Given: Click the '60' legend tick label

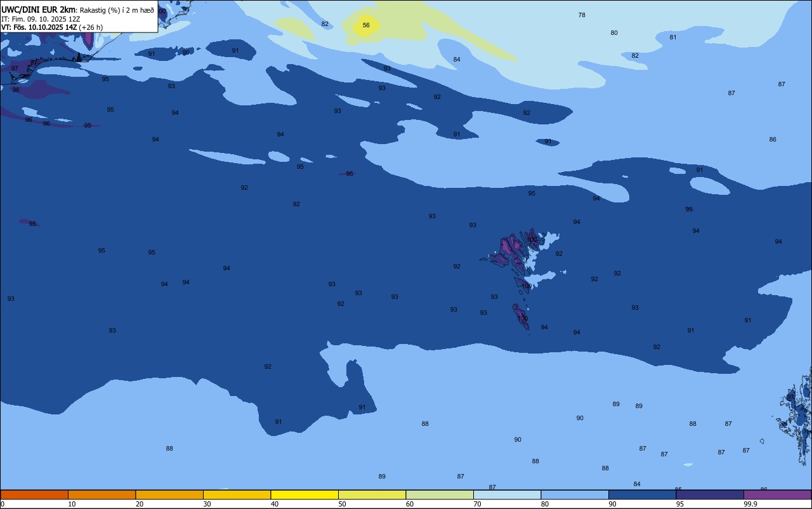Looking at the screenshot, I should [x=409, y=504].
